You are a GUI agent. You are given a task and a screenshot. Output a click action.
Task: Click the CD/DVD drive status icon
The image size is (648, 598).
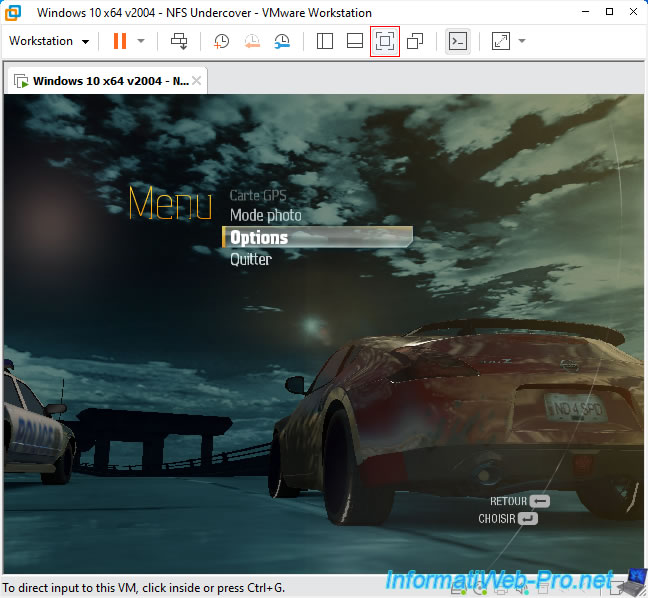[480, 588]
